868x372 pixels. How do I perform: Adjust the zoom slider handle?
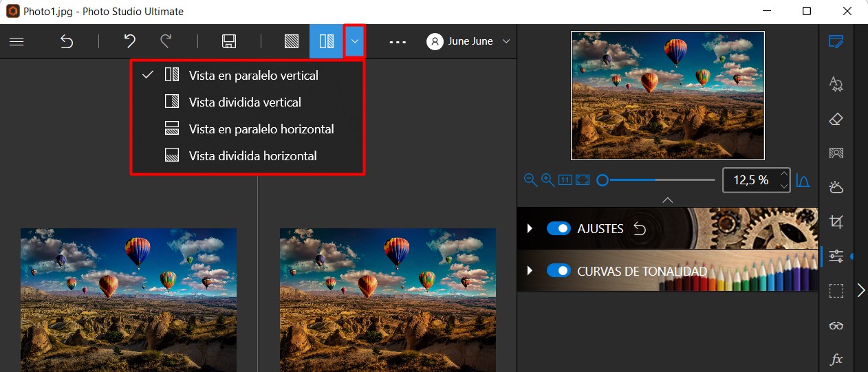click(x=603, y=180)
